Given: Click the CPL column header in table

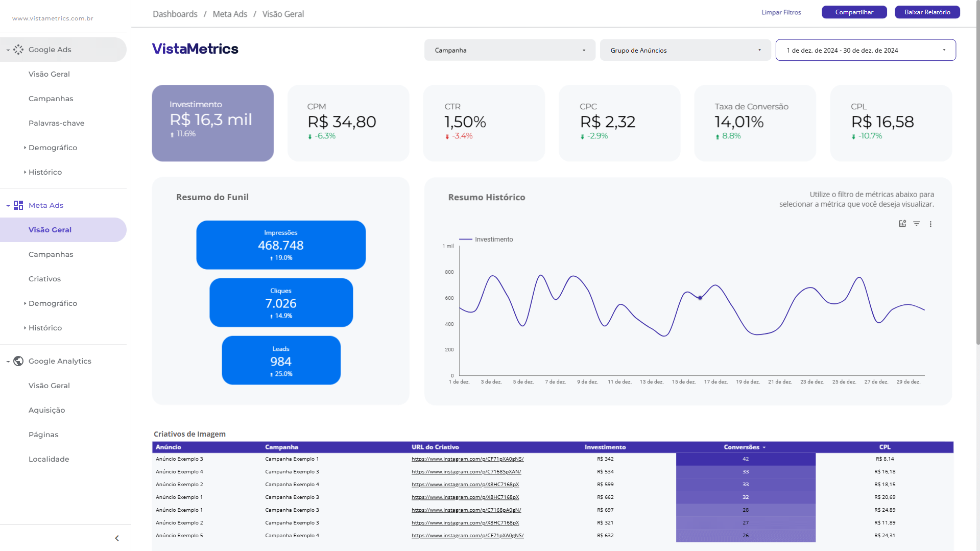Looking at the screenshot, I should [x=885, y=447].
